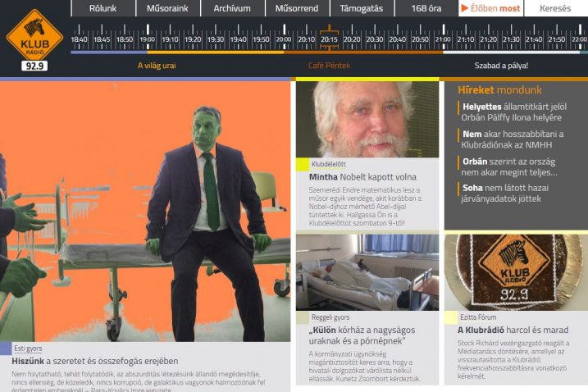588x392 pixels.
Task: Open the Támogatás page
Action: (x=361, y=8)
